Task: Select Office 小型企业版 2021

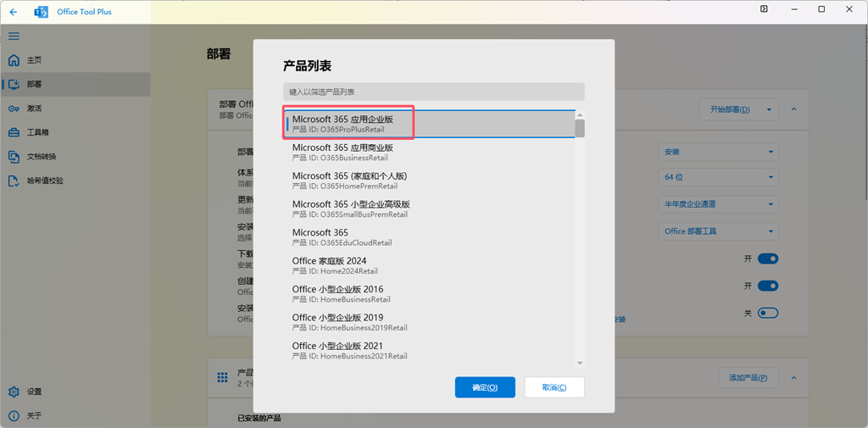Action: pyautogui.click(x=430, y=350)
